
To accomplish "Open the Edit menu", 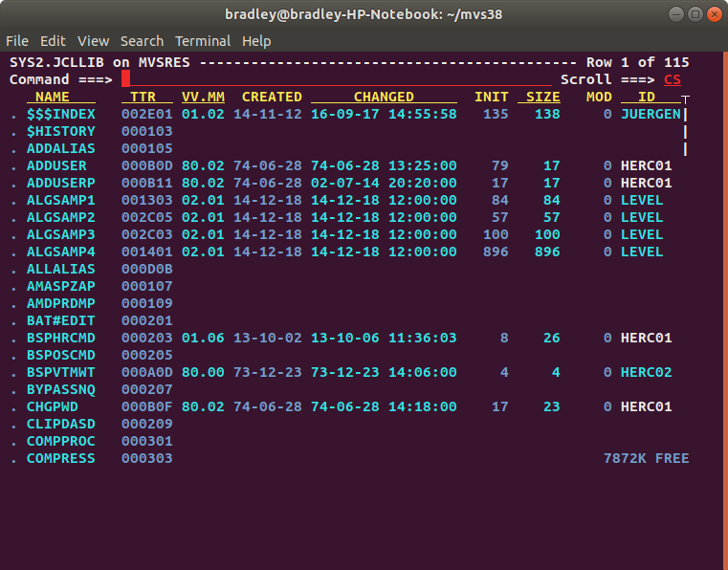I will coord(53,41).
